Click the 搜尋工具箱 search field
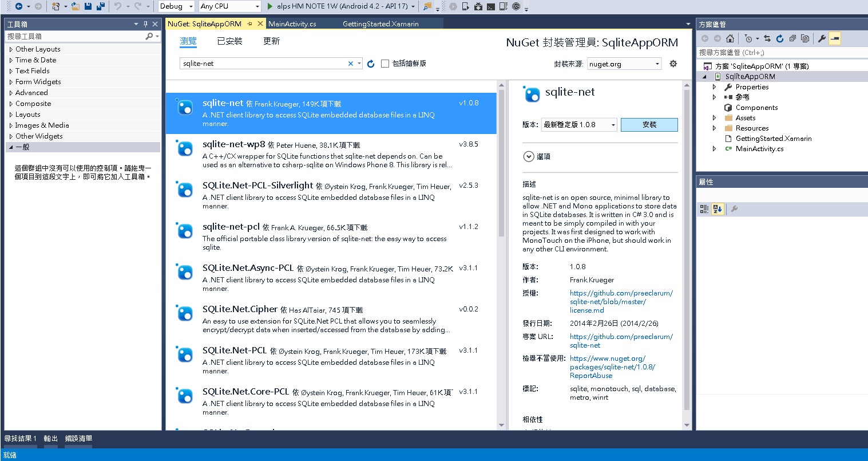This screenshot has width=868, height=461. click(74, 36)
